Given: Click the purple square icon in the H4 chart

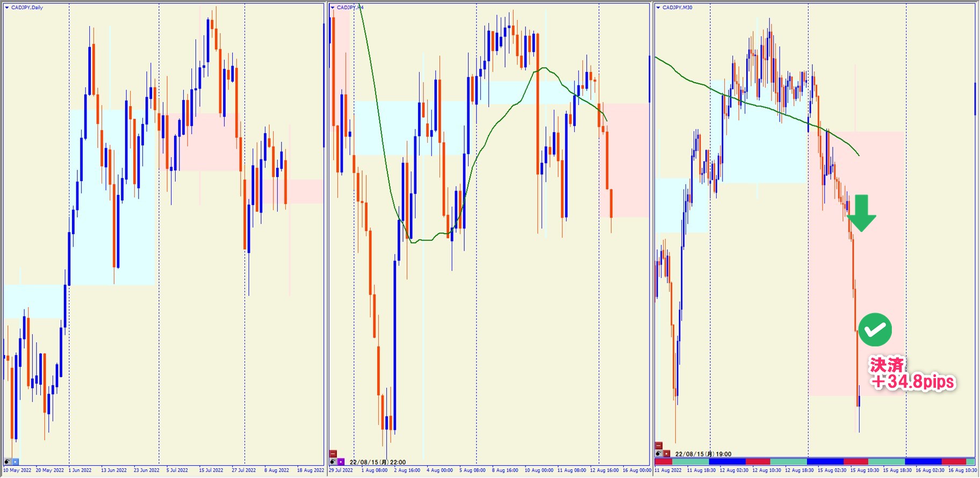Looking at the screenshot, I should pos(341,462).
